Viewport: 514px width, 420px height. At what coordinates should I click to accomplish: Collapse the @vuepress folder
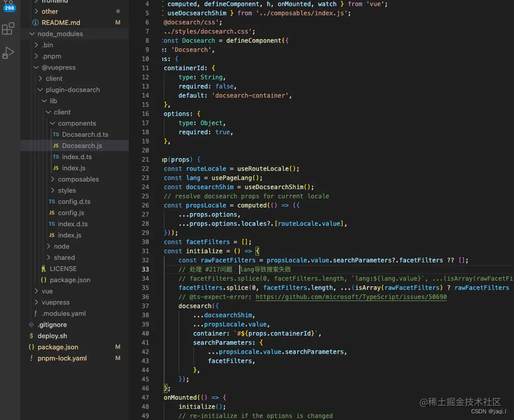36,68
